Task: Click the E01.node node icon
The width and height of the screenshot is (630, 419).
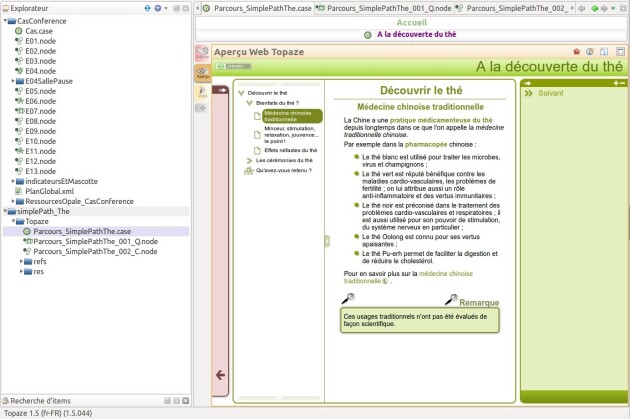Action: click(18, 41)
